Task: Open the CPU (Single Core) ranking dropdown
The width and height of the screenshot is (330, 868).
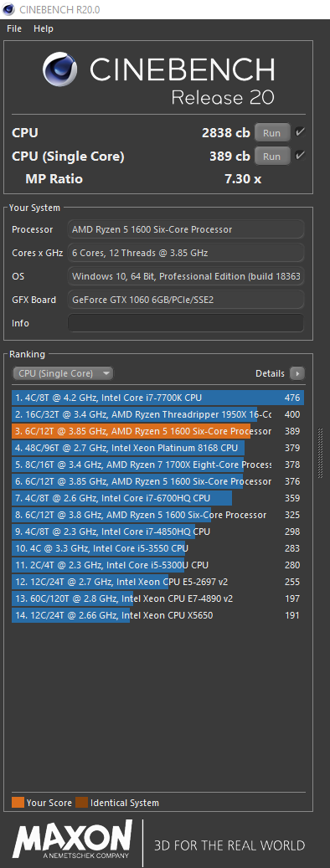Action: click(63, 373)
